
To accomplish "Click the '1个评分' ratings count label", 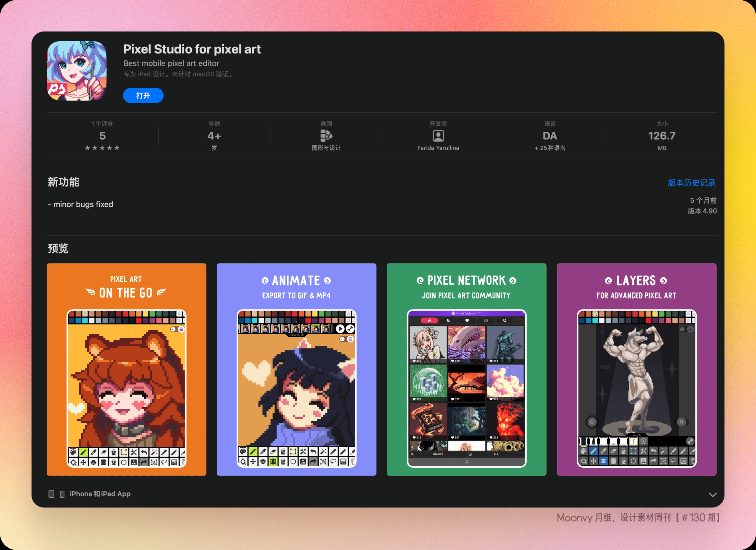I will click(x=102, y=124).
